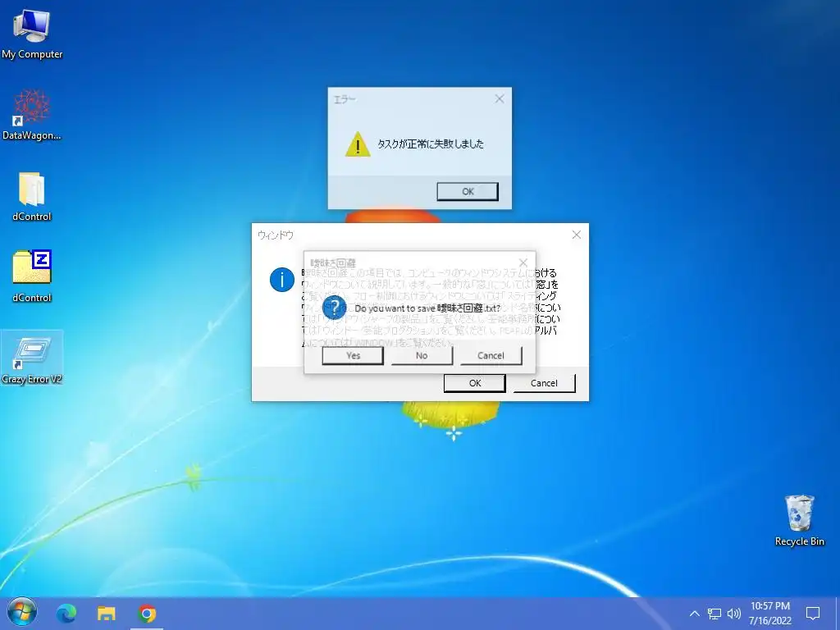
Task: Click the 'Do you want to save' text
Action: click(x=395, y=308)
